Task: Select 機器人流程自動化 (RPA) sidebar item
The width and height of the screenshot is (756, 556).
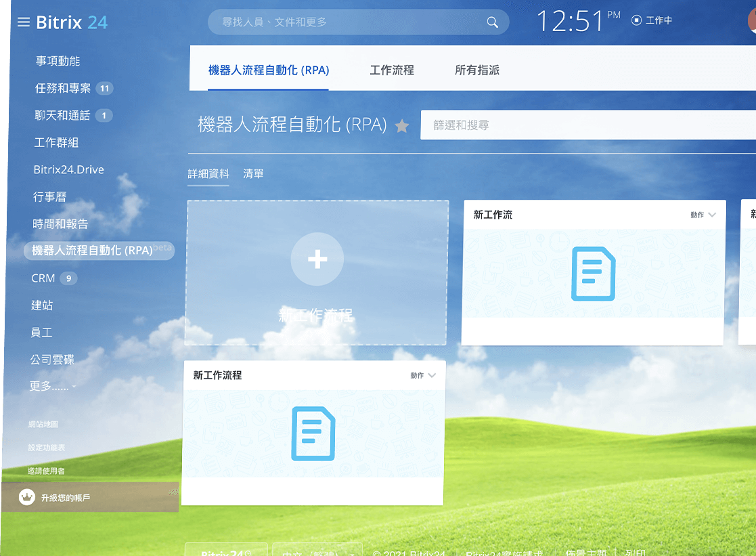Action: 99,251
